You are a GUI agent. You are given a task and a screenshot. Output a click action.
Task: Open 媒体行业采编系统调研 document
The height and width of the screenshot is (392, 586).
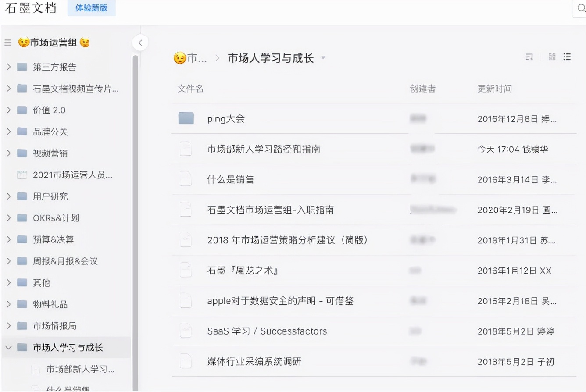pos(254,362)
